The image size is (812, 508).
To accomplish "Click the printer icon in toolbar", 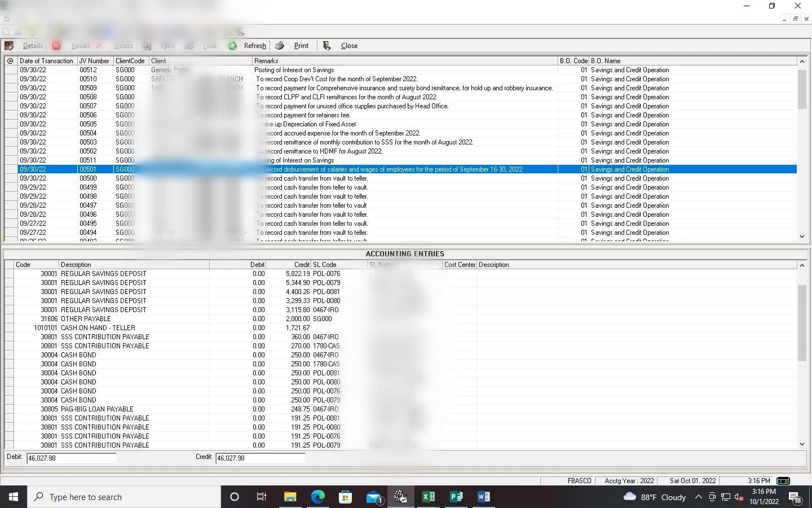I will coord(280,46).
